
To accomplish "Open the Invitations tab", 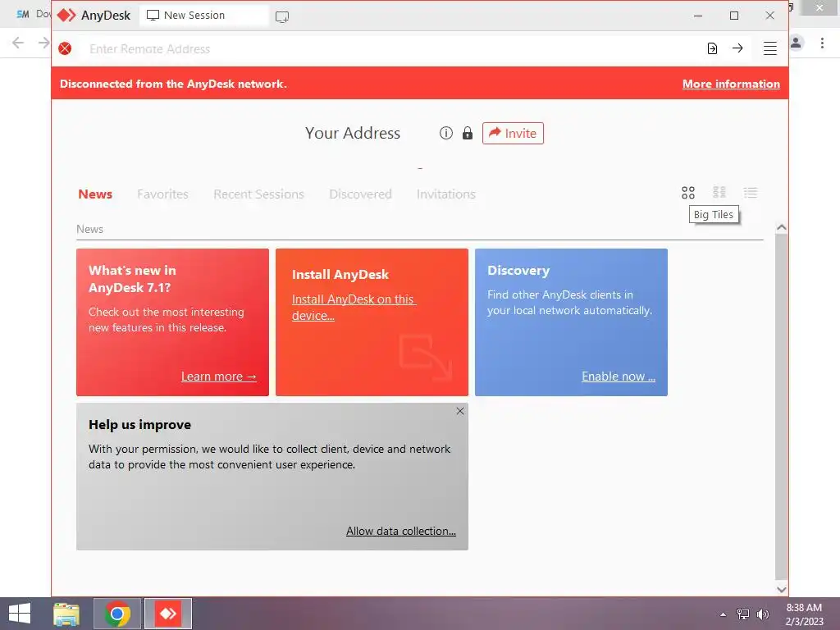I will [446, 194].
